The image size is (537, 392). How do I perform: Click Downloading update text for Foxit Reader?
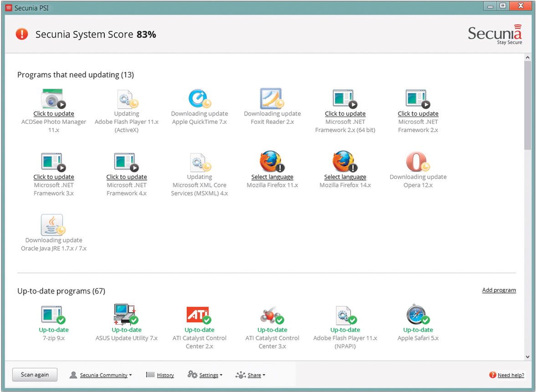pos(272,114)
